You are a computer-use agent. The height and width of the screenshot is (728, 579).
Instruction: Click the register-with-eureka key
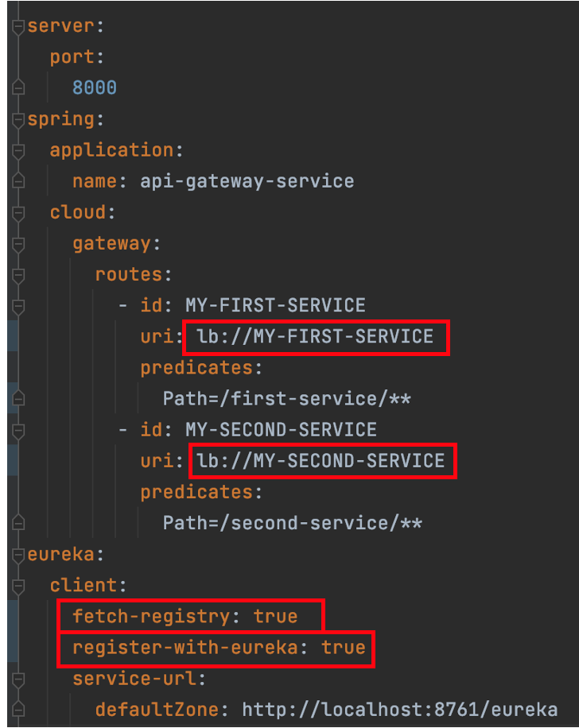(185, 648)
